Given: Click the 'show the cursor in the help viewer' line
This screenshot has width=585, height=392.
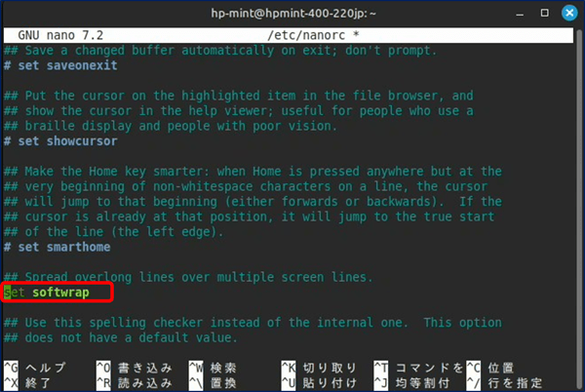Looking at the screenshot, I should (x=239, y=111).
